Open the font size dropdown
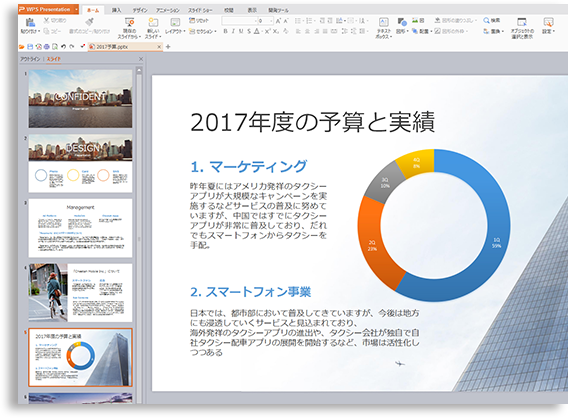The image size is (568, 418). coord(271,21)
